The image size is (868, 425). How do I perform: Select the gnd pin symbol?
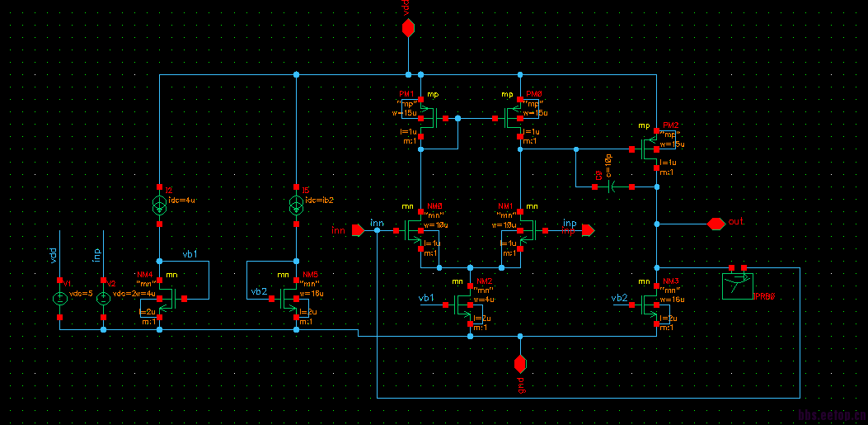520,364
